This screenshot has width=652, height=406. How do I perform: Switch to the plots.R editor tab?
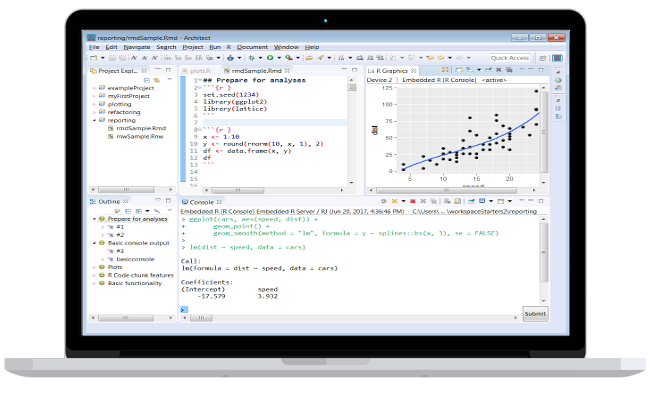[x=197, y=71]
